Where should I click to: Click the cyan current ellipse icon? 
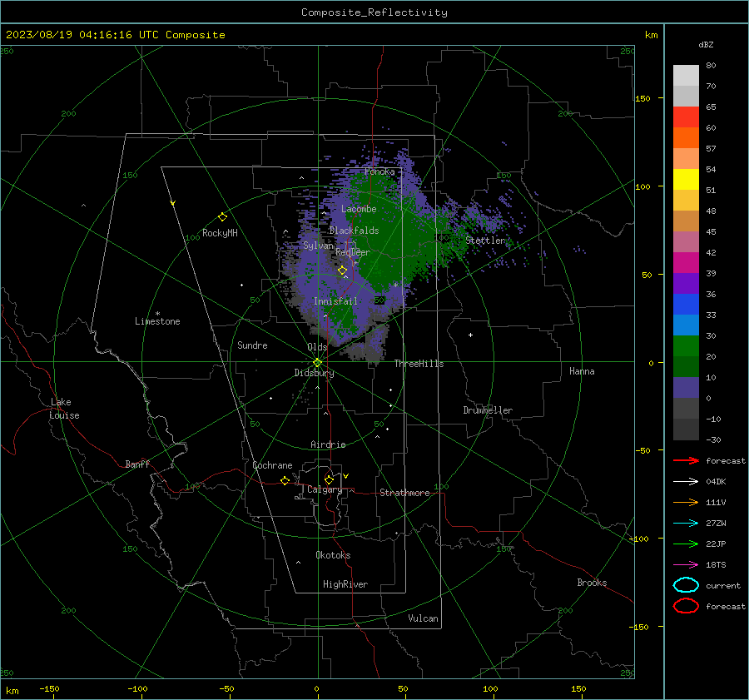click(686, 585)
